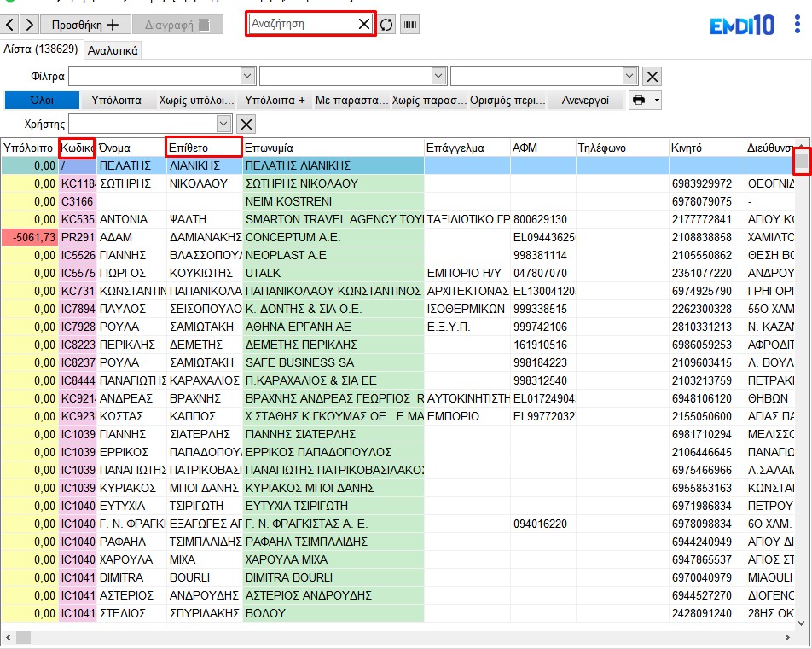
Task: Click the -5061,73 balance cell
Action: click(30, 237)
